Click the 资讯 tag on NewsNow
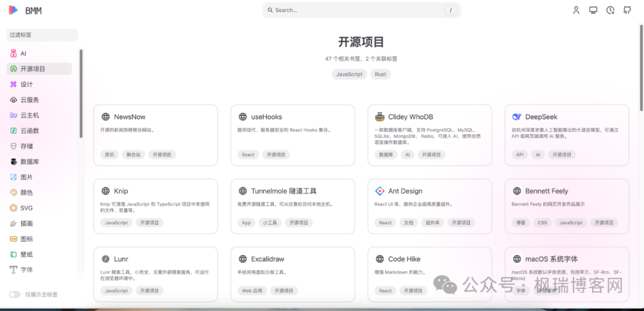This screenshot has width=644, height=311. [x=109, y=155]
